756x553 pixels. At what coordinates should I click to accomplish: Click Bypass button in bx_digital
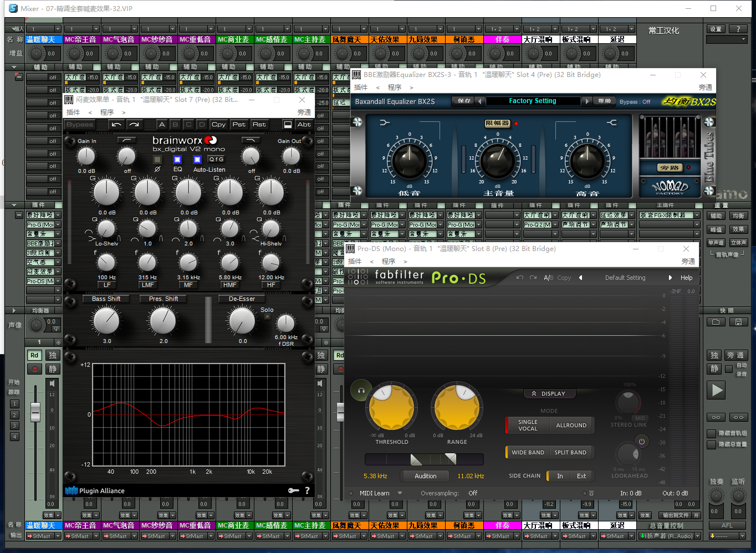pyautogui.click(x=80, y=125)
